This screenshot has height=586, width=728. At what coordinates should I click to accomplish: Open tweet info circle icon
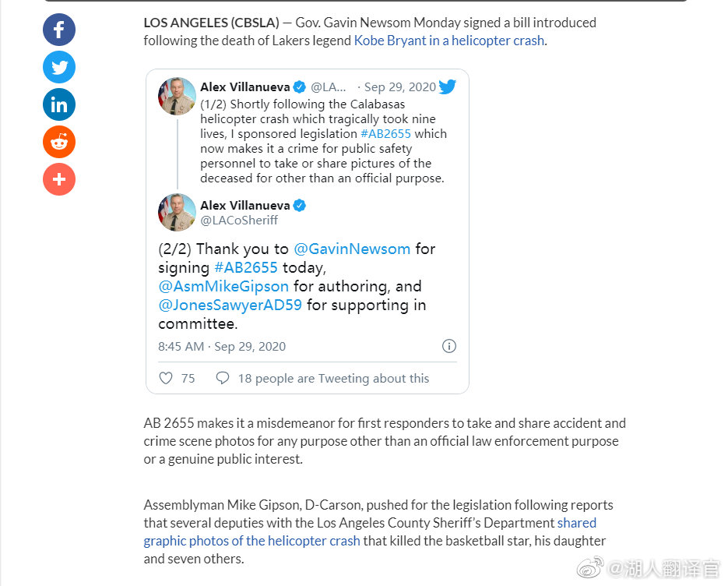[449, 346]
